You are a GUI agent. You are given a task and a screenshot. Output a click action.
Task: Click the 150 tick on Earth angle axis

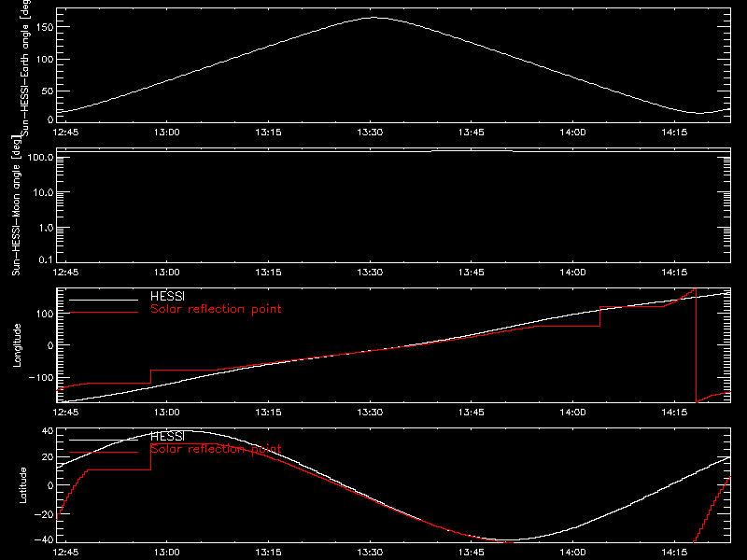[44, 27]
